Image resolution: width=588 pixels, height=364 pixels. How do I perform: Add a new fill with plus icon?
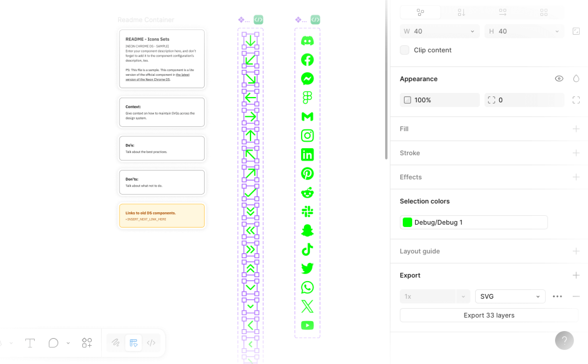tap(576, 129)
